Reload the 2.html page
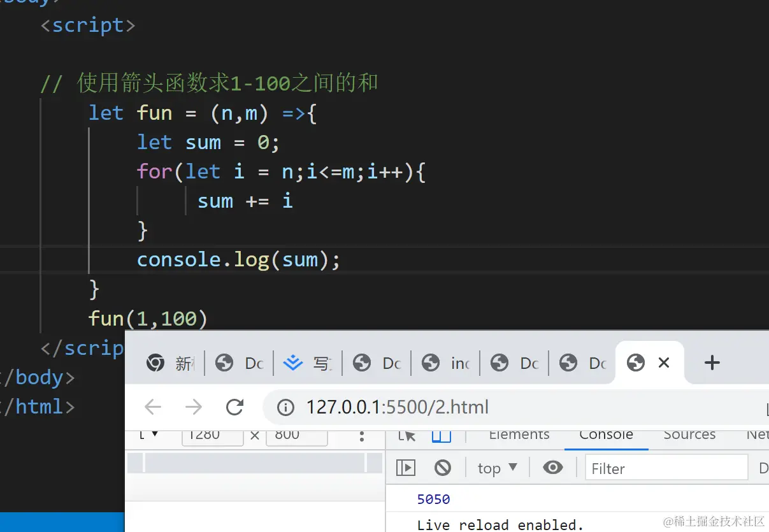This screenshot has width=769, height=532. tap(234, 407)
